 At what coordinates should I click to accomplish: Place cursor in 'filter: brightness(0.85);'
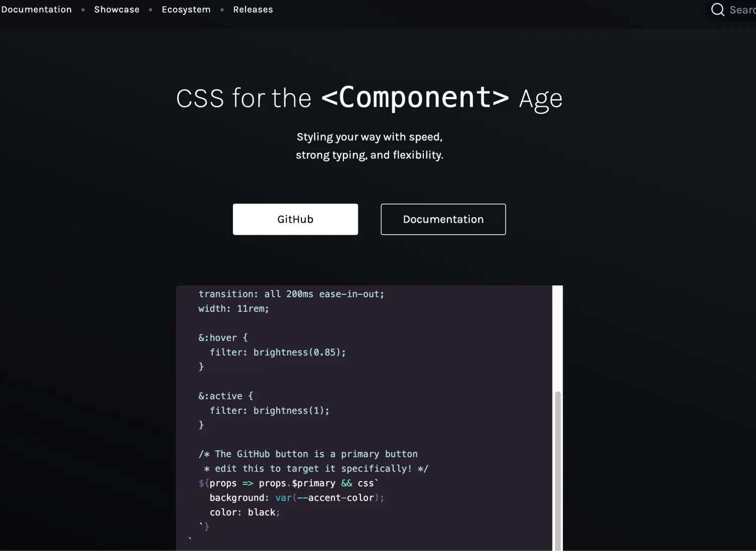[x=278, y=353]
